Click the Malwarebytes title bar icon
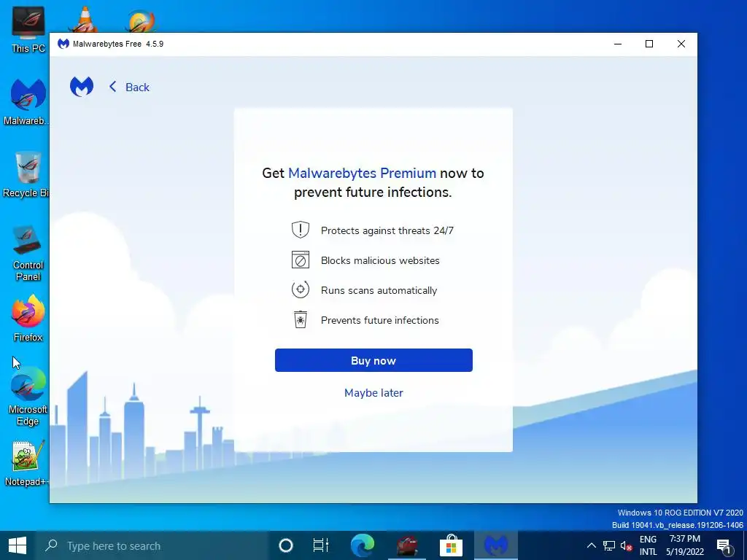Image resolution: width=747 pixels, height=560 pixels. tap(63, 44)
